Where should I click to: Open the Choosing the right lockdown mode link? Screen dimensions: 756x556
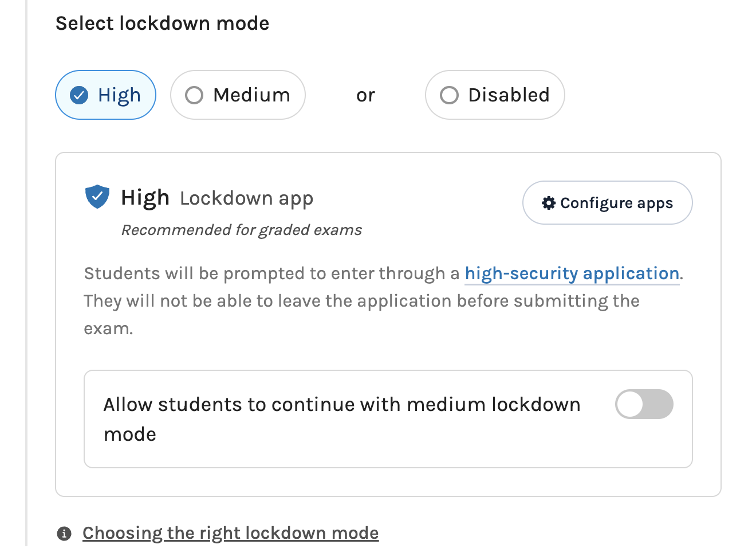pyautogui.click(x=230, y=533)
